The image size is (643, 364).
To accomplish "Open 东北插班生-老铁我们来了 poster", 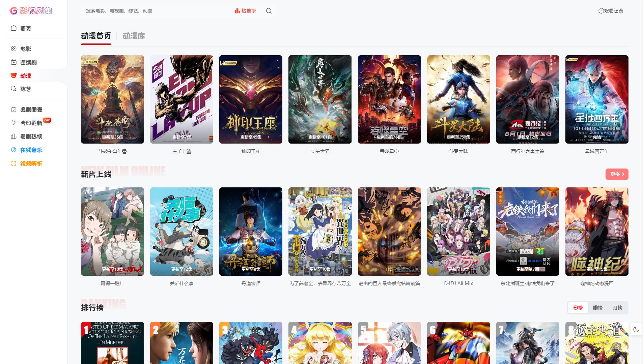I will [528, 232].
